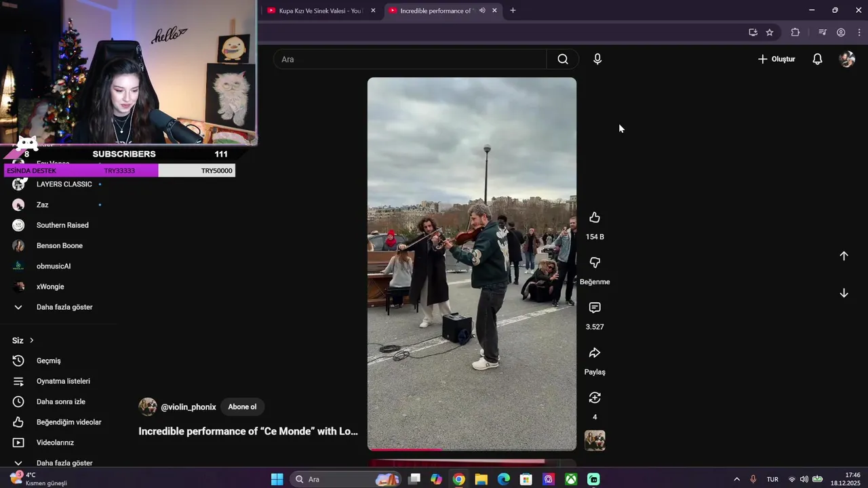
Task: Show hidden system tray icons chevron
Action: click(737, 479)
